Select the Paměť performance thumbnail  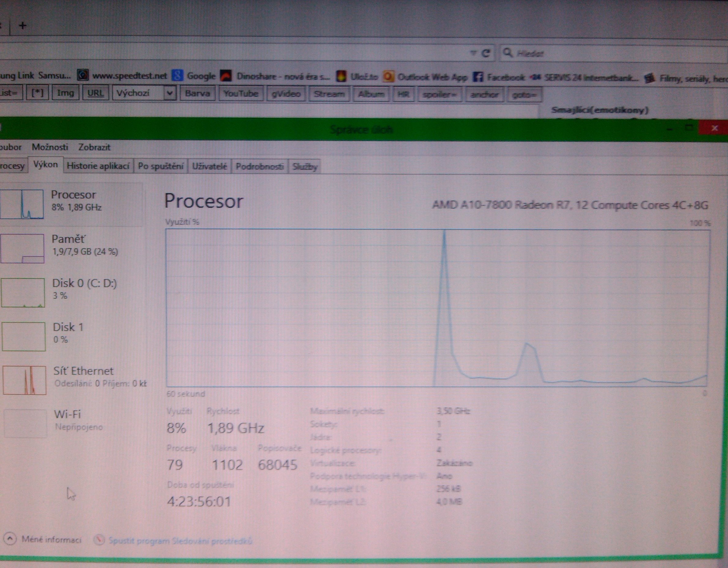click(x=23, y=248)
